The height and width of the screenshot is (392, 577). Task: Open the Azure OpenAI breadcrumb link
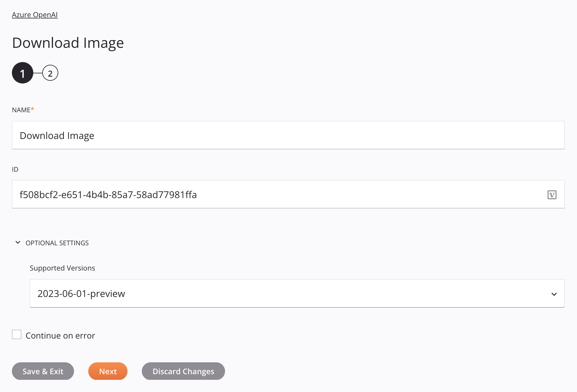click(35, 15)
